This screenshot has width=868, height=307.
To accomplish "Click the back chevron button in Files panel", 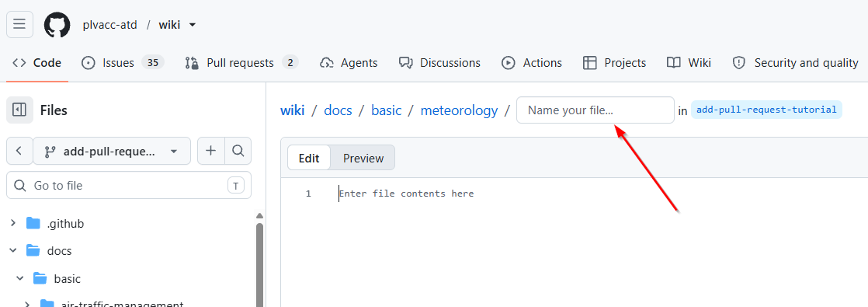I will coord(19,151).
